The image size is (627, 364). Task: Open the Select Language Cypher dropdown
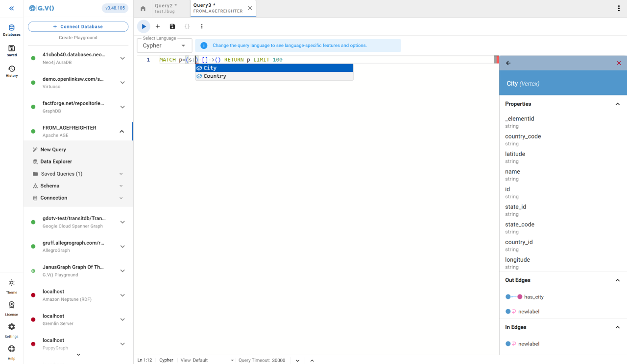coord(165,45)
